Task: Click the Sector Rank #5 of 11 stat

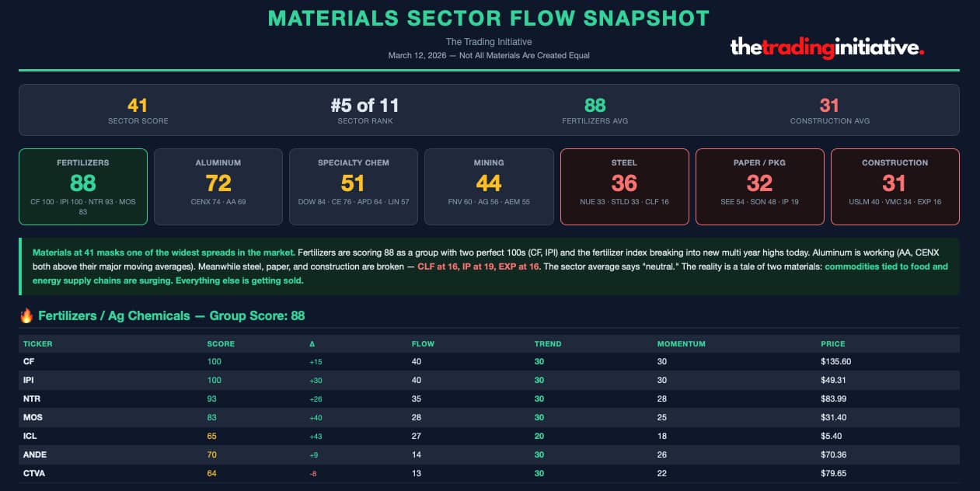Action: [364, 110]
